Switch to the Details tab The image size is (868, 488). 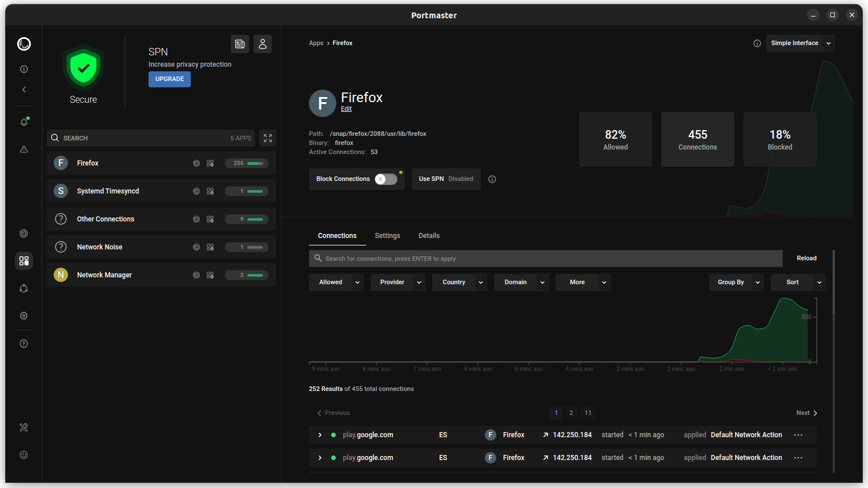pos(429,236)
